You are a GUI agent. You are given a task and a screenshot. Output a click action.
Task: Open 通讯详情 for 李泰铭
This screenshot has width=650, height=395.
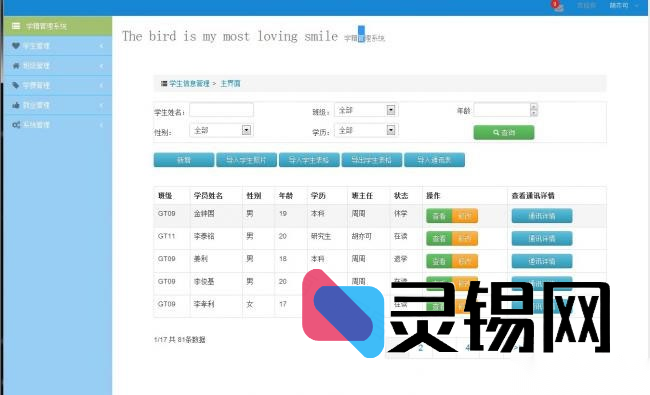tap(542, 238)
